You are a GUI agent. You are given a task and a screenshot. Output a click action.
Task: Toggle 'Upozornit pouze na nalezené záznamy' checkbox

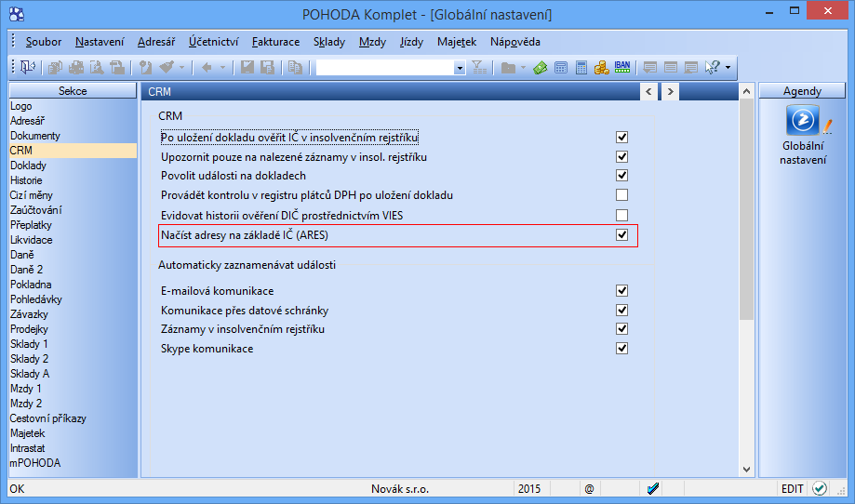621,156
